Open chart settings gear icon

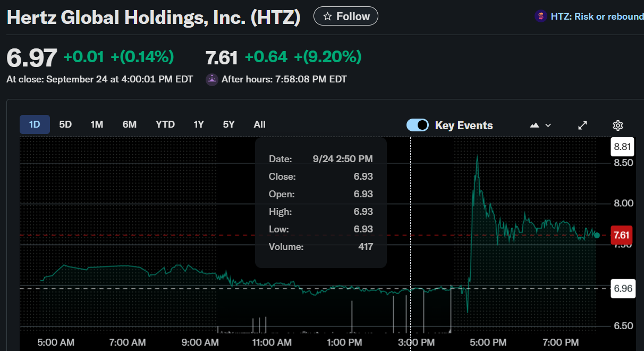pyautogui.click(x=617, y=126)
